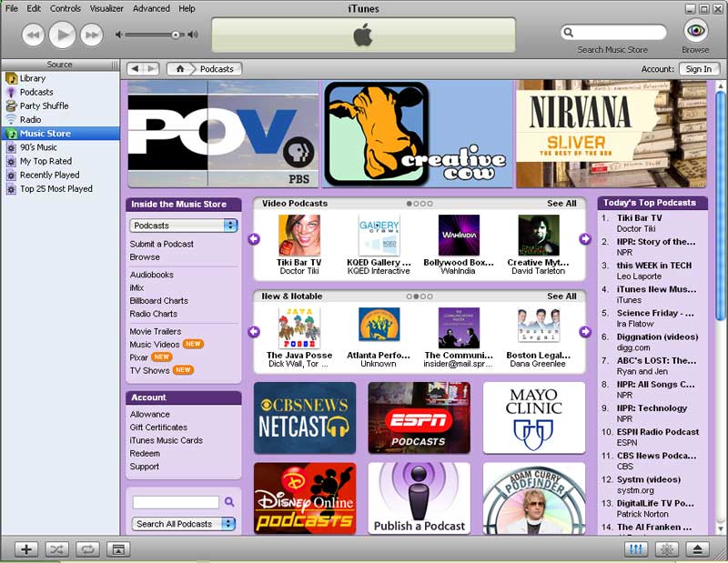The width and height of the screenshot is (728, 563).
Task: Click the Gift Certificates link
Action: coord(158,427)
